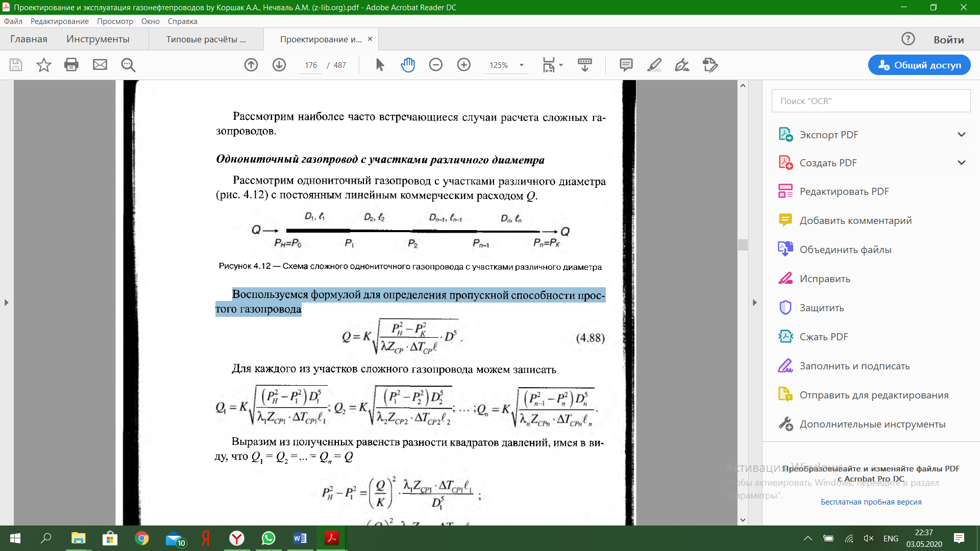Viewport: 980px width, 551px height.
Task: Collapse the right tools pane with the arrow
Action: coord(755,303)
